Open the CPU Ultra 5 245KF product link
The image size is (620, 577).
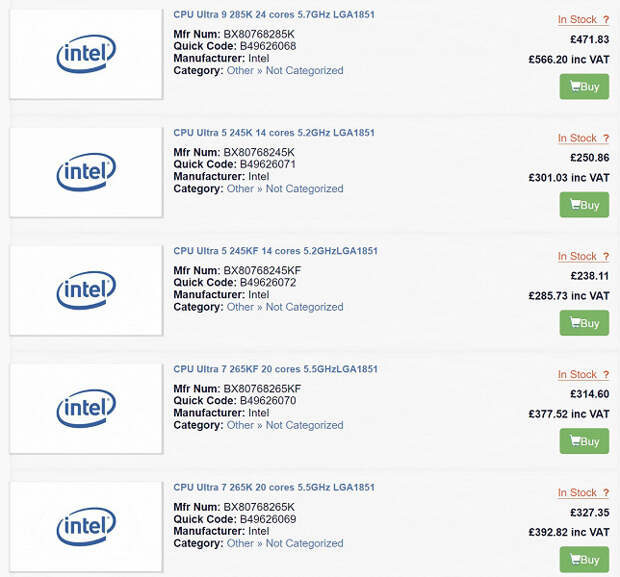275,251
